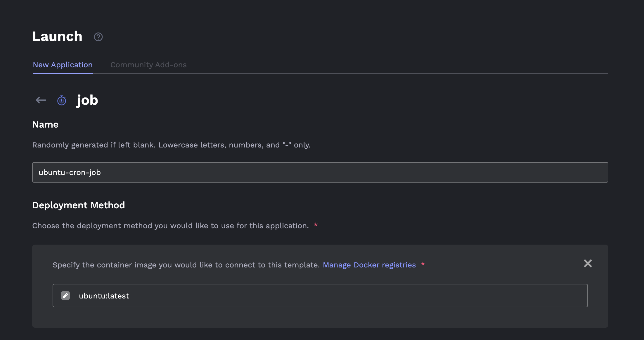Click the 'Randomly generated if left blank' hint
Image resolution: width=644 pixels, height=340 pixels.
tap(171, 145)
